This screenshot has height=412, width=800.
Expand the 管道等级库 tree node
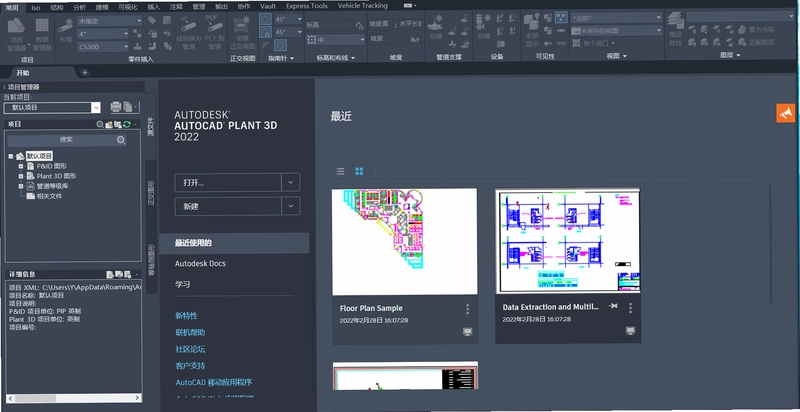21,186
